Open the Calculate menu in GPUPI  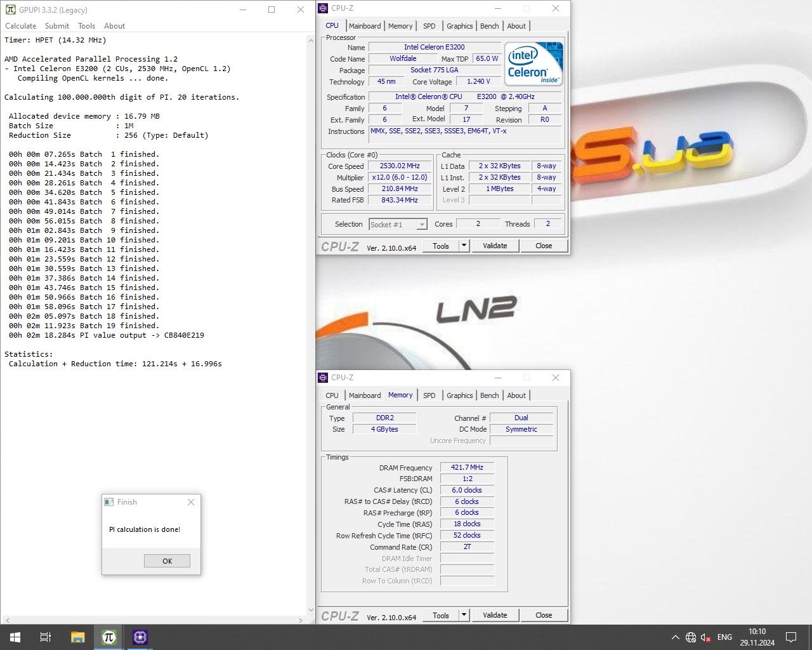pyautogui.click(x=21, y=26)
